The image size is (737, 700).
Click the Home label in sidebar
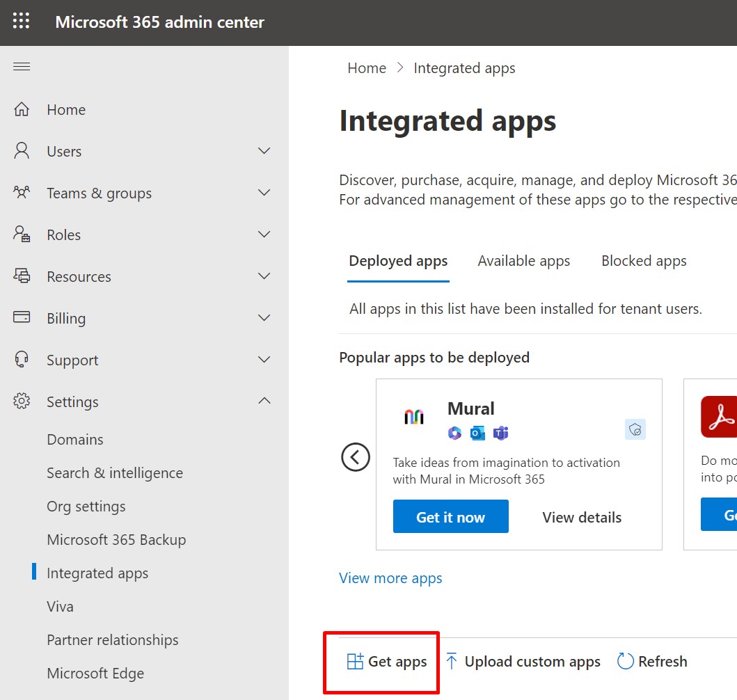[66, 109]
